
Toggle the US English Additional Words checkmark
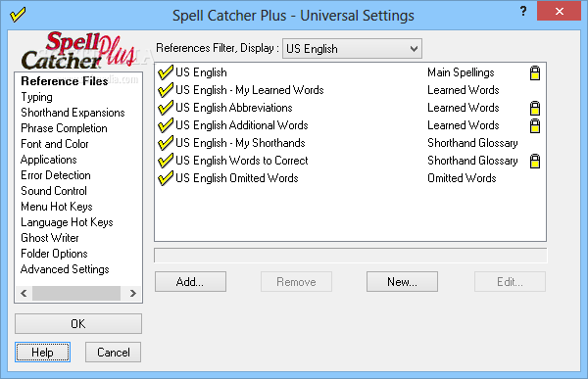(x=166, y=124)
